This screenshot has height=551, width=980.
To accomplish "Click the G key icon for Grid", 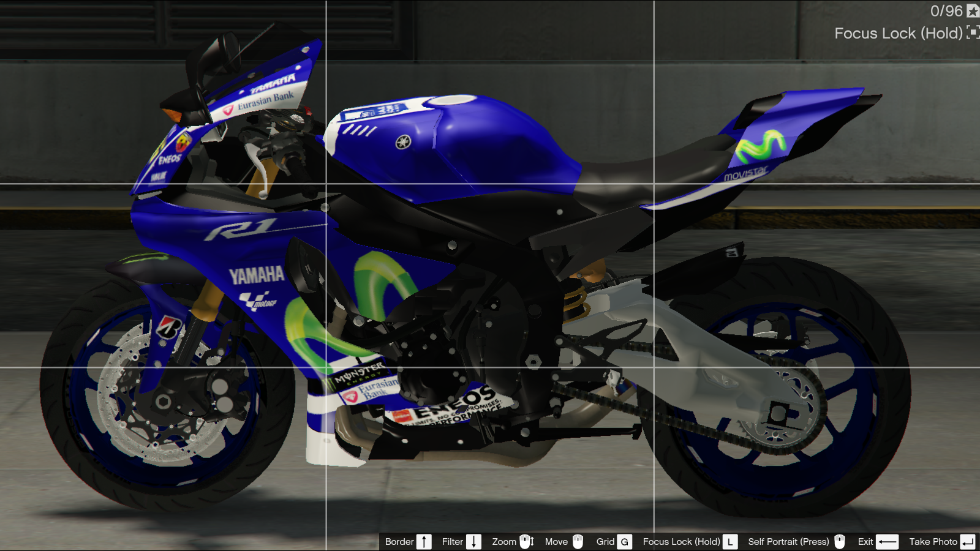I will pyautogui.click(x=624, y=542).
